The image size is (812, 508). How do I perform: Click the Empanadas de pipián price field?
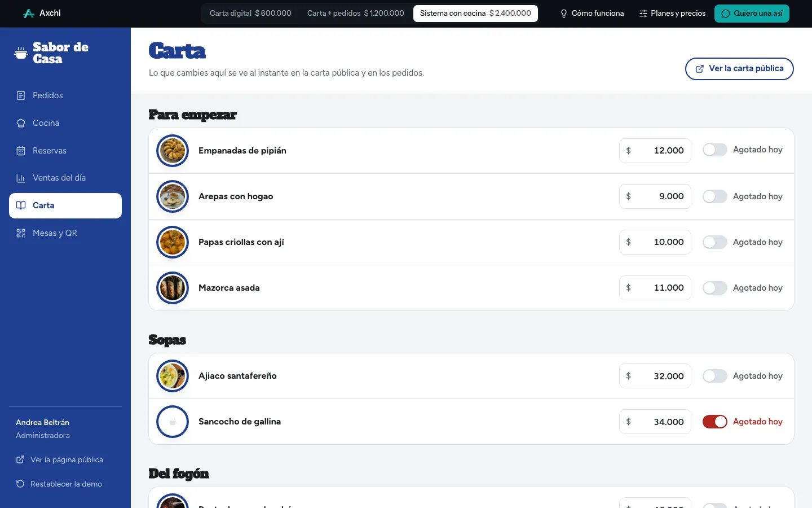655,151
